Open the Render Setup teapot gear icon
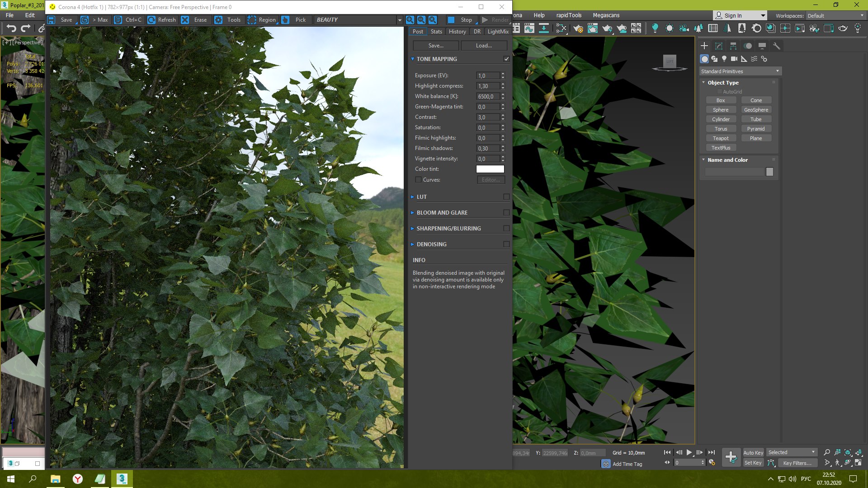This screenshot has width=868, height=488. (578, 28)
